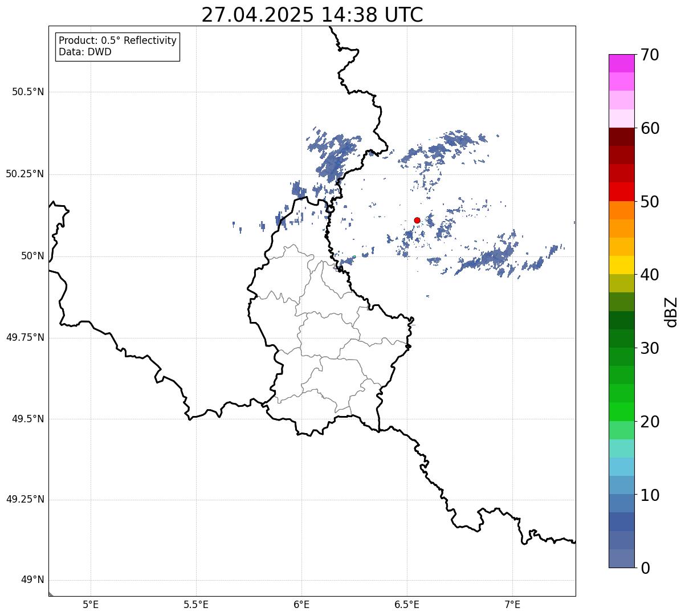Click the 6°E longitude label
Image resolution: width=685 pixels, height=616 pixels.
(x=301, y=604)
